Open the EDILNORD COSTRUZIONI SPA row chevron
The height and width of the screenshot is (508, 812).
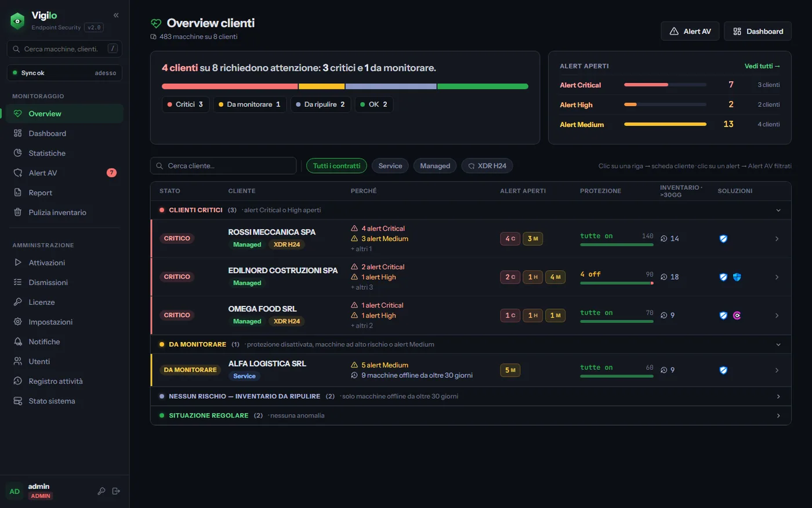[777, 277]
